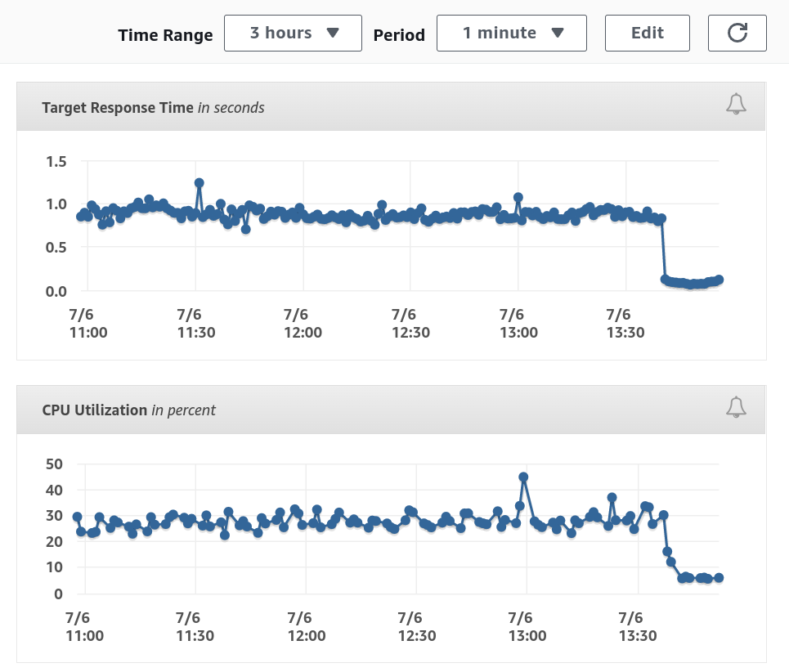Click the CPU Utilization alarm bell

pos(736,407)
